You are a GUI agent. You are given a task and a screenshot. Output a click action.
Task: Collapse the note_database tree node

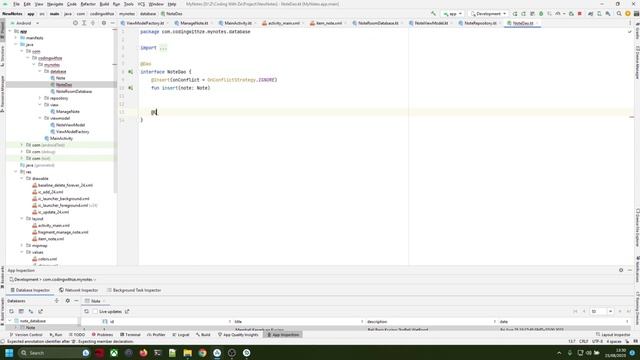point(10,321)
